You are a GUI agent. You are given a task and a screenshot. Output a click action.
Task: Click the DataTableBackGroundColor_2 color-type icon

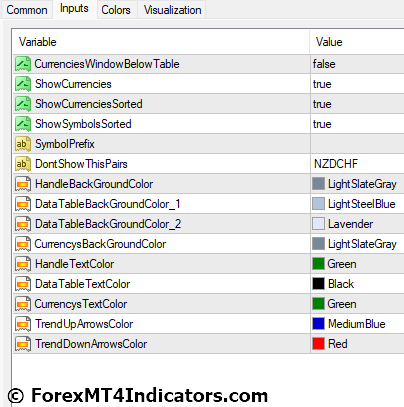point(23,224)
